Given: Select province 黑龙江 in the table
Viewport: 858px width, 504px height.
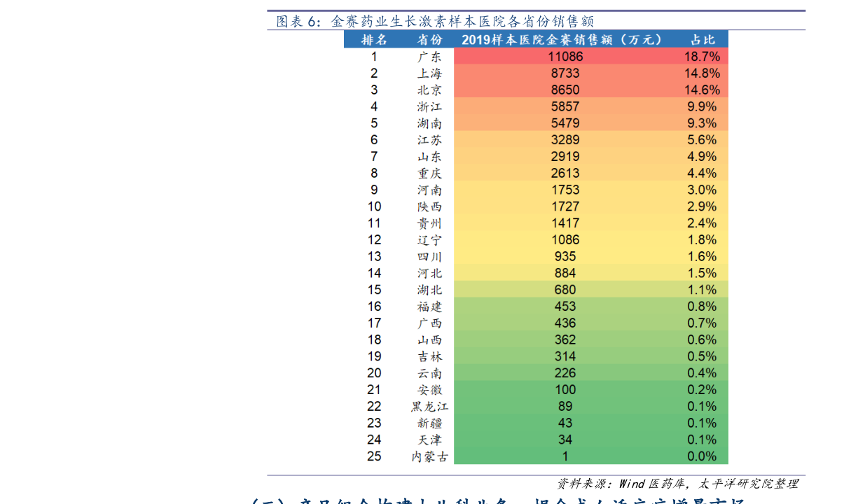Looking at the screenshot, I should click(429, 407).
